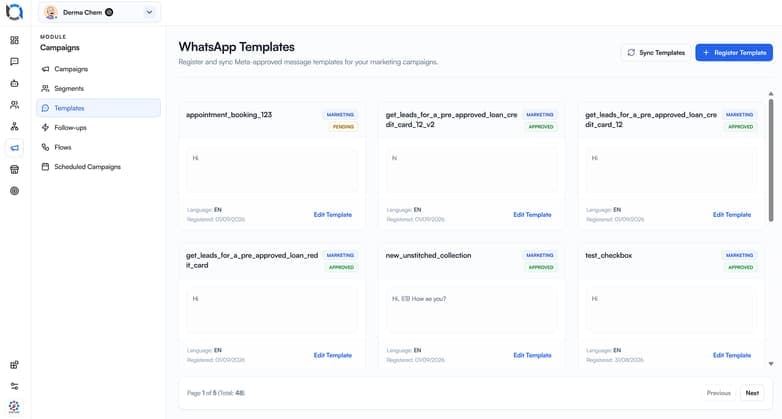
Task: Open the storefront icon in left rail
Action: tap(14, 169)
